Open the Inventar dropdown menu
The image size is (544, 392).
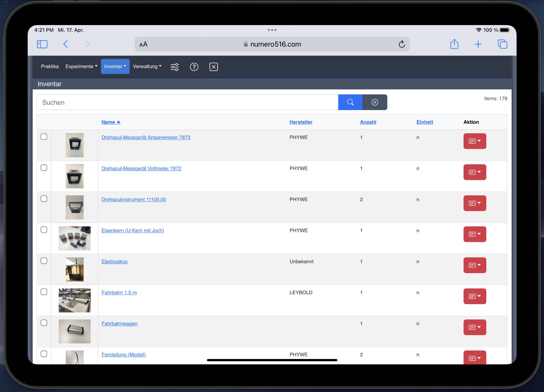coord(115,66)
